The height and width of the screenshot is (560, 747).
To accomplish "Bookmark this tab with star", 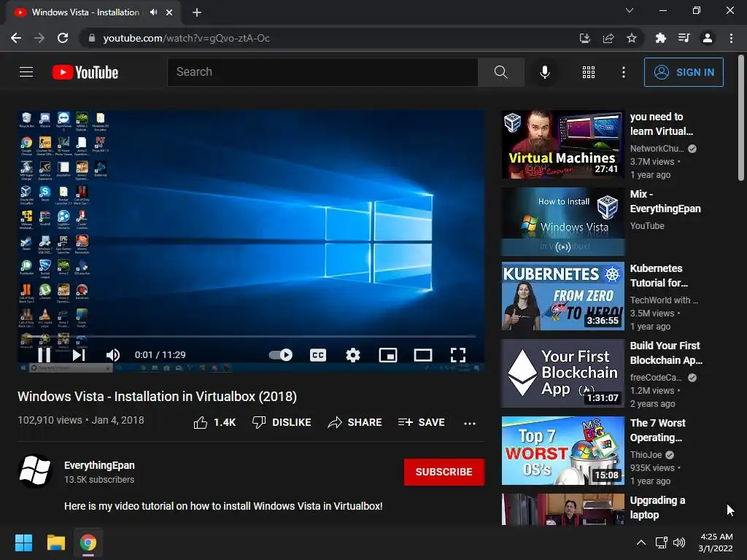I will coord(632,38).
